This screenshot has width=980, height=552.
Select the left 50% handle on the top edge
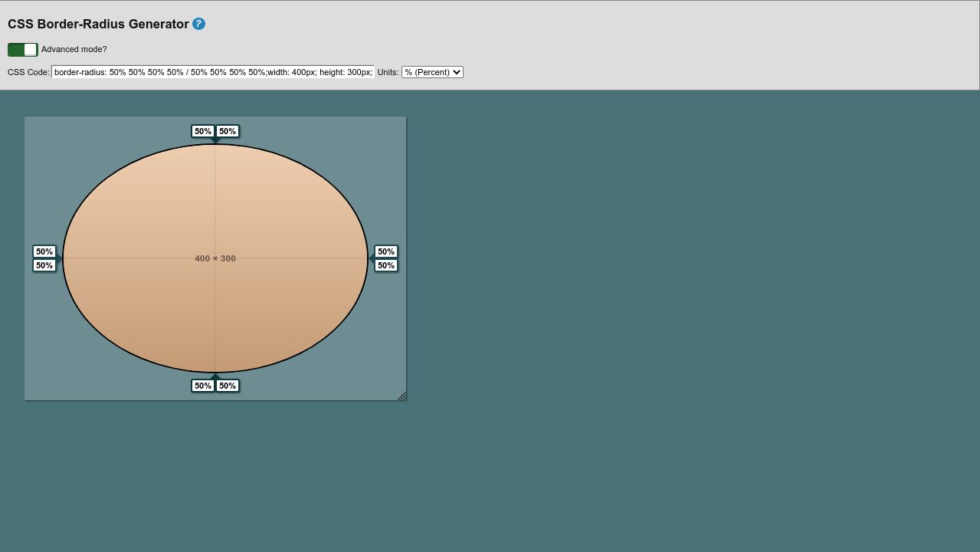click(203, 131)
